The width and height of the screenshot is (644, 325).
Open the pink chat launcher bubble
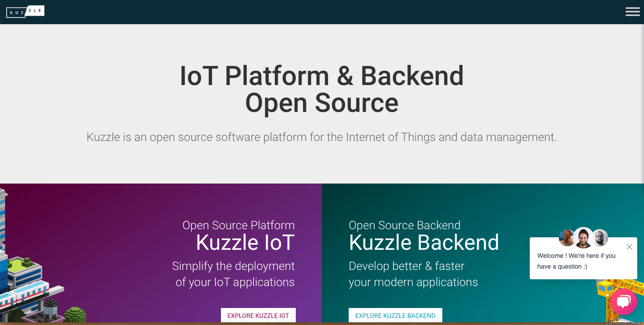click(623, 302)
